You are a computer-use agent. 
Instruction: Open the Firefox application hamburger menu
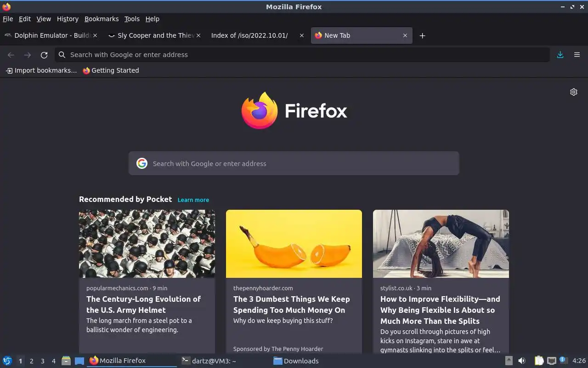(x=577, y=55)
